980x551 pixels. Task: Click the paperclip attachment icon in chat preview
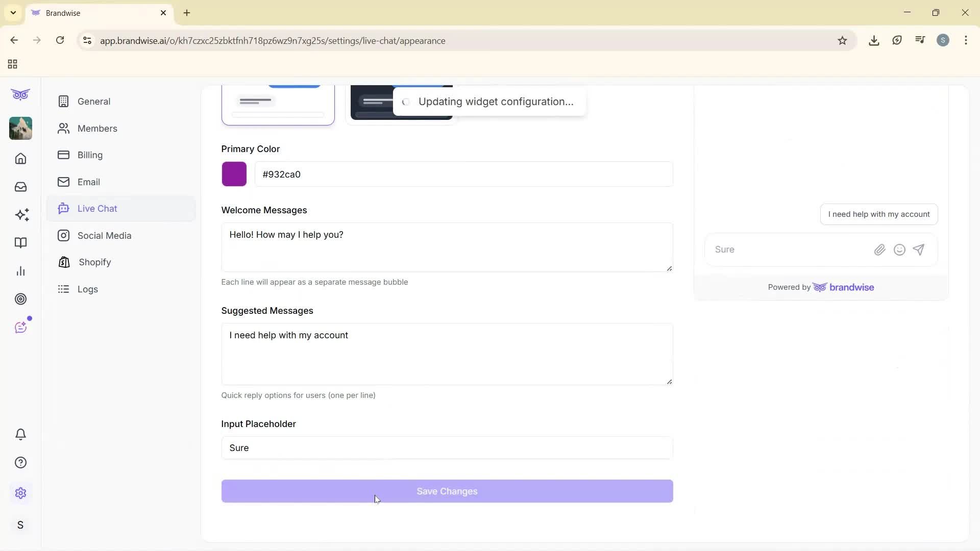coord(880,249)
